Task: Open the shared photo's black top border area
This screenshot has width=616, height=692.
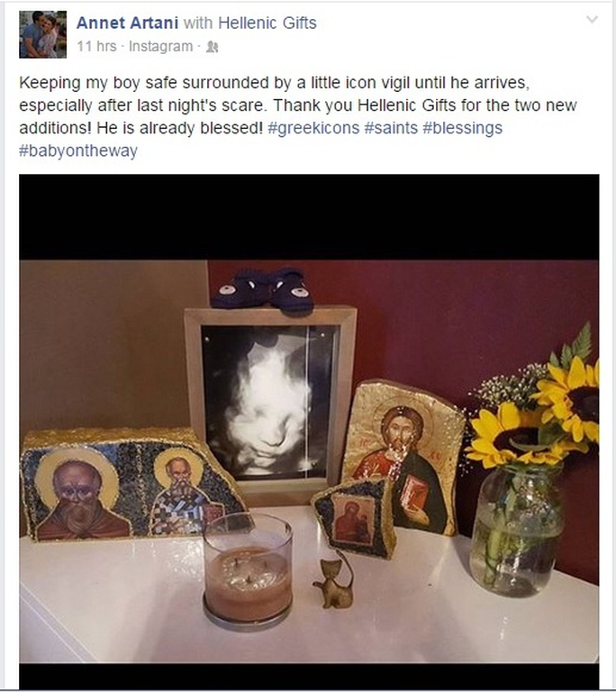Action: point(309,216)
